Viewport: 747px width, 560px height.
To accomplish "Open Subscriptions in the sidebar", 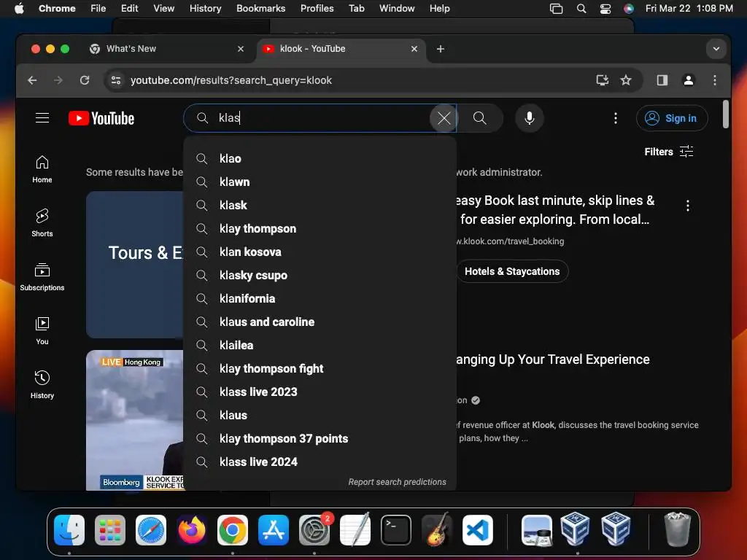I will (42, 276).
